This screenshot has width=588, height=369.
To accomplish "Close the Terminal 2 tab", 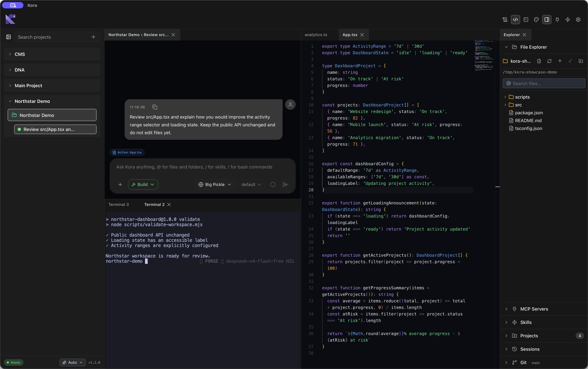I will (x=169, y=205).
